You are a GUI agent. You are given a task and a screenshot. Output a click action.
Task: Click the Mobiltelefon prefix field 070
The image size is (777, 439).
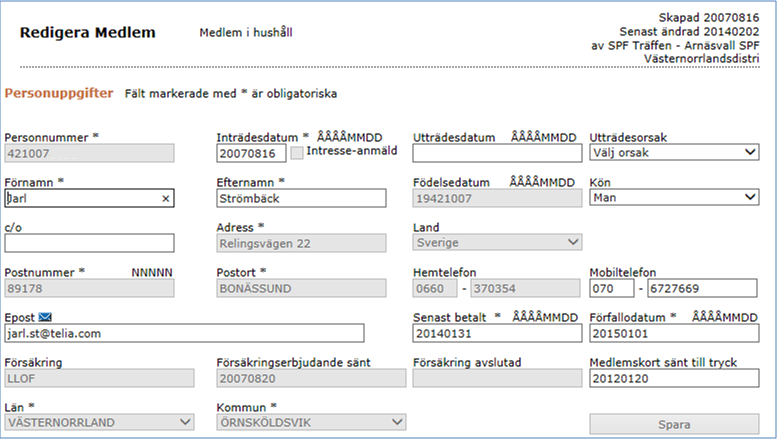pos(611,288)
